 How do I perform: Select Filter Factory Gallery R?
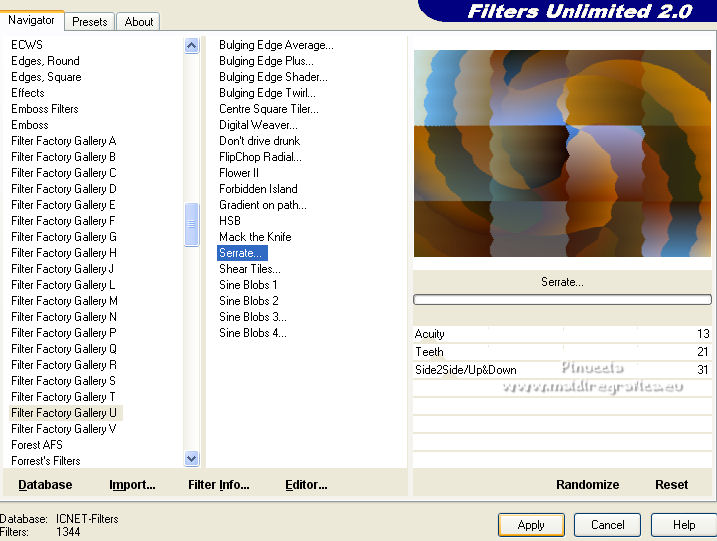pos(64,365)
